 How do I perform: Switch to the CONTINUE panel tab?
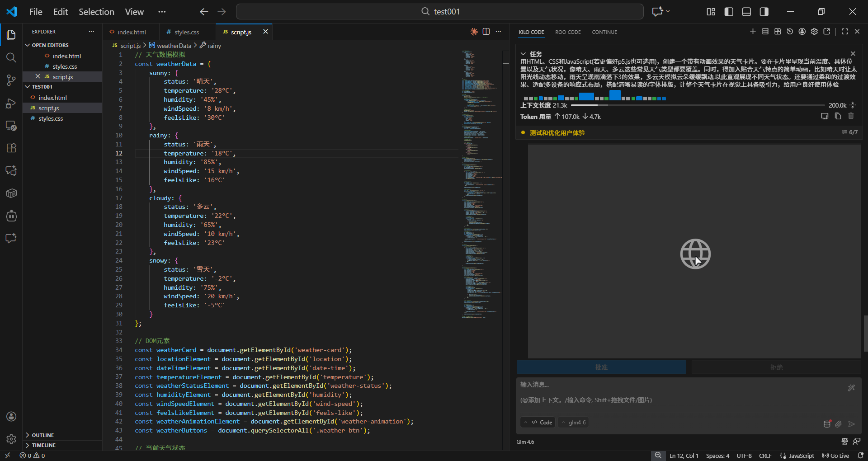pyautogui.click(x=604, y=32)
